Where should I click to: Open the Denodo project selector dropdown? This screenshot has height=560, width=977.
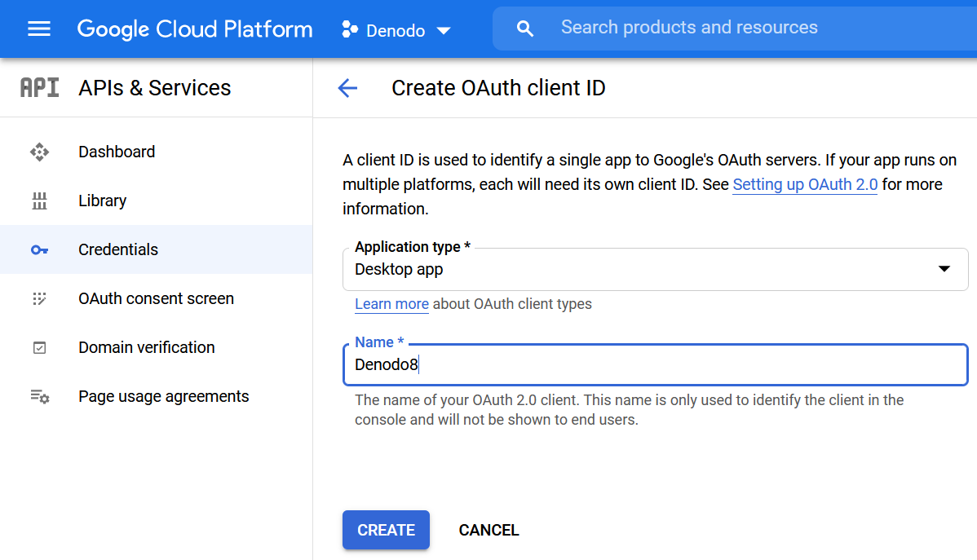click(x=396, y=30)
